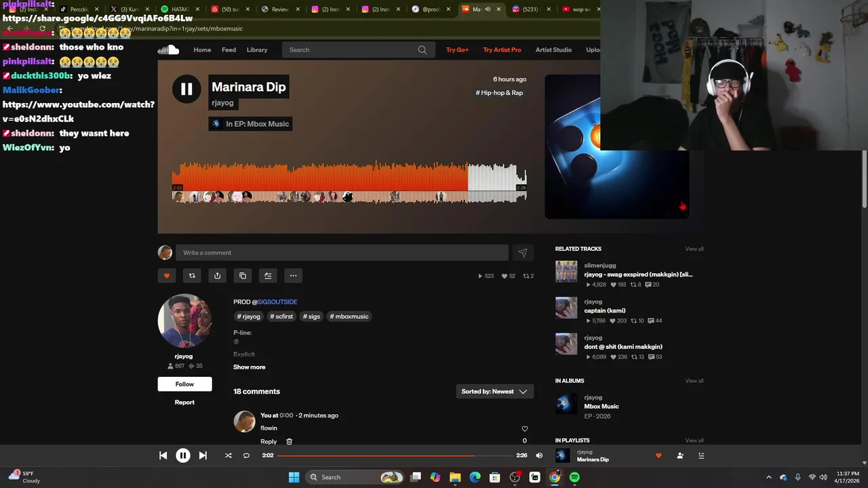Click the Report link under Follow
The width and height of the screenshot is (868, 488).
(x=184, y=403)
